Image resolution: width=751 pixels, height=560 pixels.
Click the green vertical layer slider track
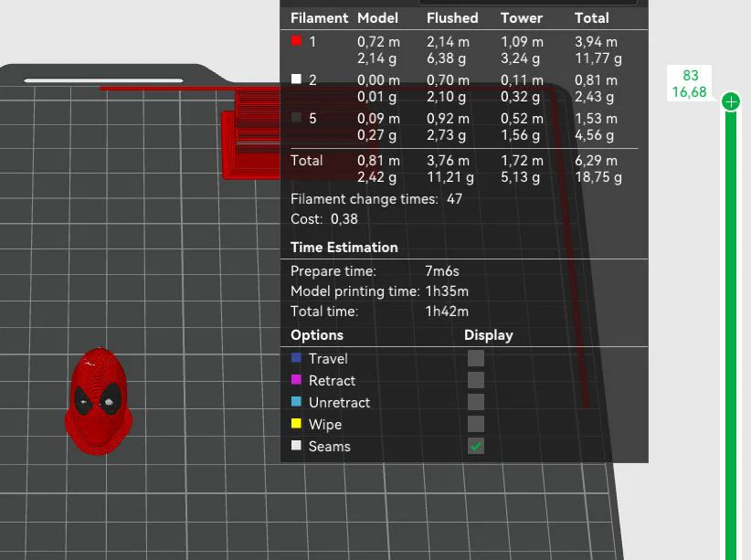731,335
